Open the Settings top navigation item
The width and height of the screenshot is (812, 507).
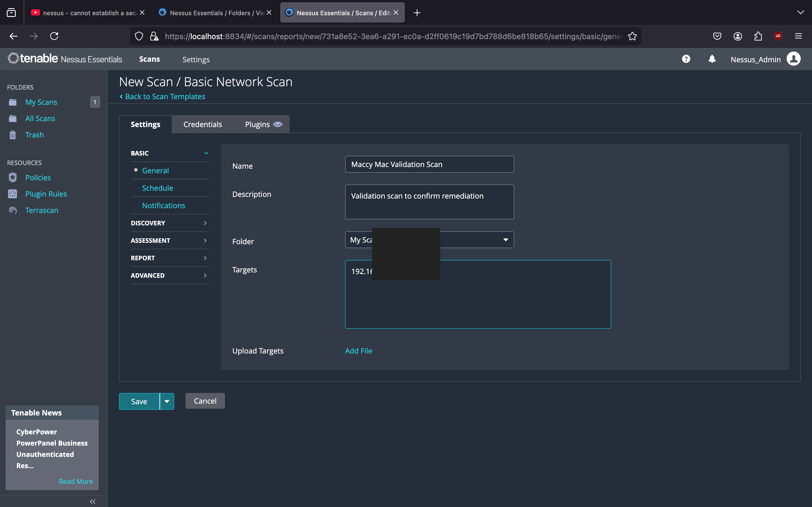point(196,59)
